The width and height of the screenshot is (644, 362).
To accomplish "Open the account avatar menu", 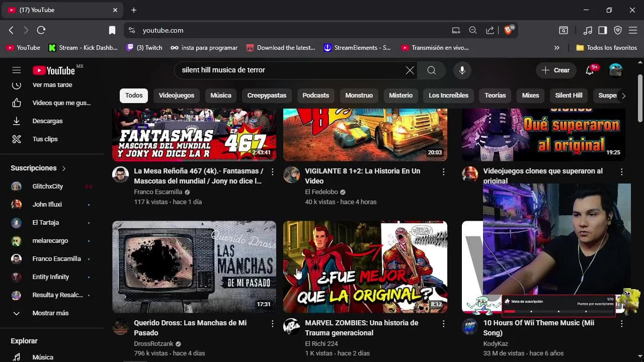I will tap(616, 70).
